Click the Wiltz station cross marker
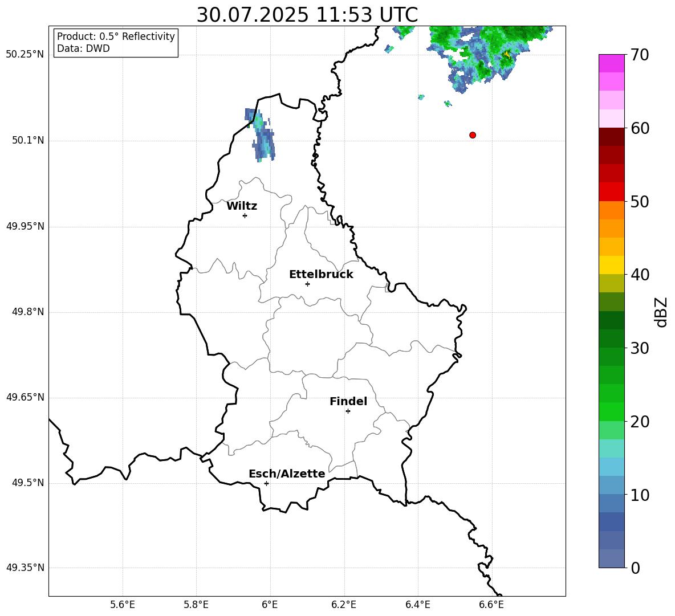This screenshot has width=675, height=616. 245,215
